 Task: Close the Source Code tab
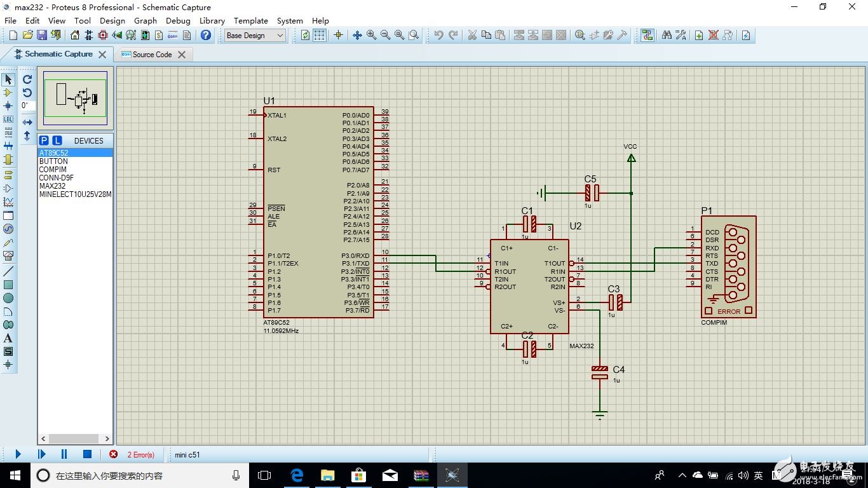point(182,55)
